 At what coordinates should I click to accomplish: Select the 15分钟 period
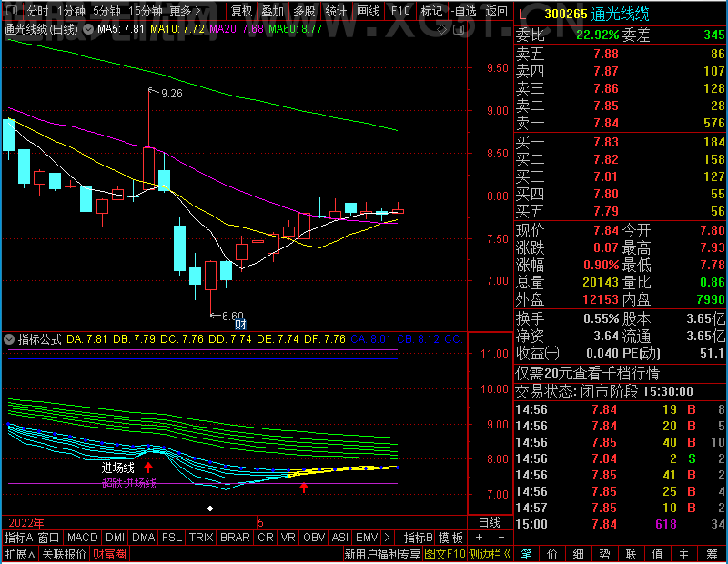tap(145, 10)
